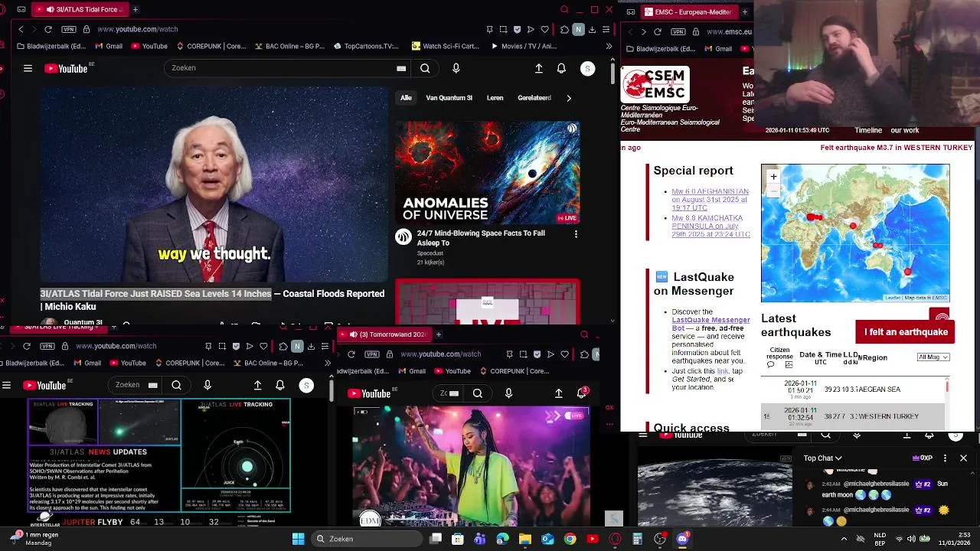Open Chrome from the taskbar
This screenshot has height=551, width=980.
coord(570,539)
